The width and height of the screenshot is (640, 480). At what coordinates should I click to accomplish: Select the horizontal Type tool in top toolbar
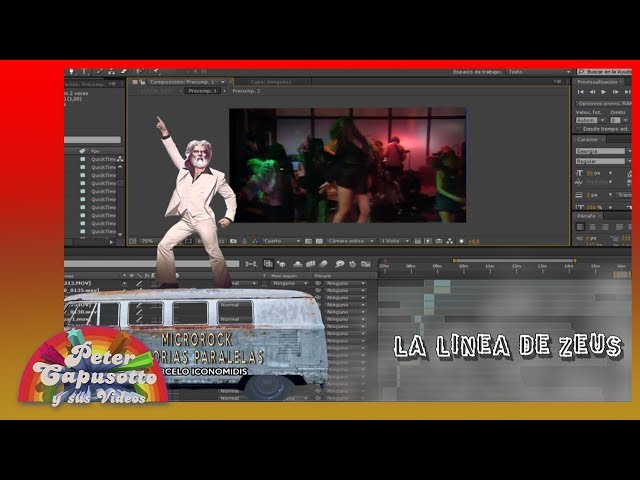click(x=85, y=71)
